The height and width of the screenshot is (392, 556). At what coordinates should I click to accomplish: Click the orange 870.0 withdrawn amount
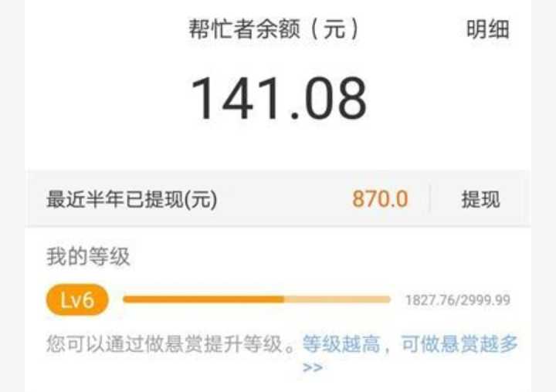tap(380, 199)
